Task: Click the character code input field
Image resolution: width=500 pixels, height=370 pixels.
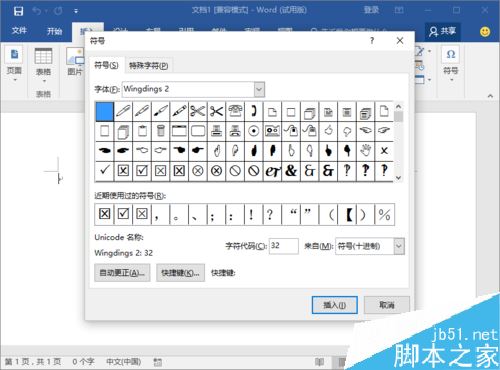Action: 283,246
